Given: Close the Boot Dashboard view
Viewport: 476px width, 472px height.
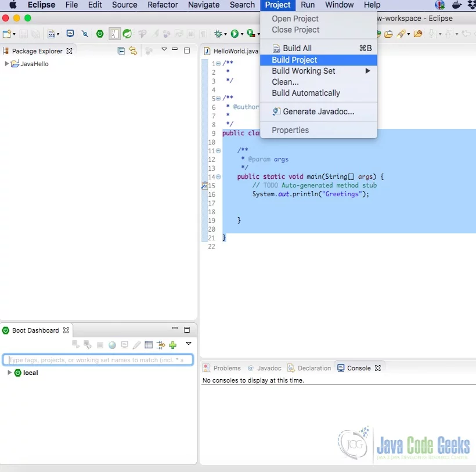Looking at the screenshot, I should 66,330.
